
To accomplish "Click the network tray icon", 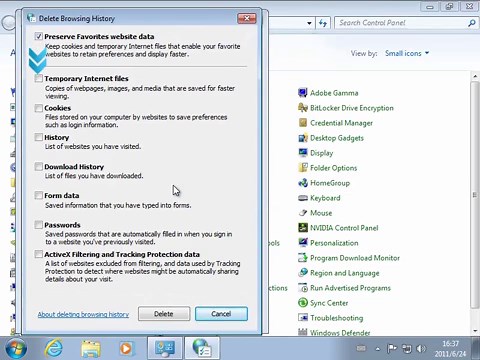I will point(407,349).
